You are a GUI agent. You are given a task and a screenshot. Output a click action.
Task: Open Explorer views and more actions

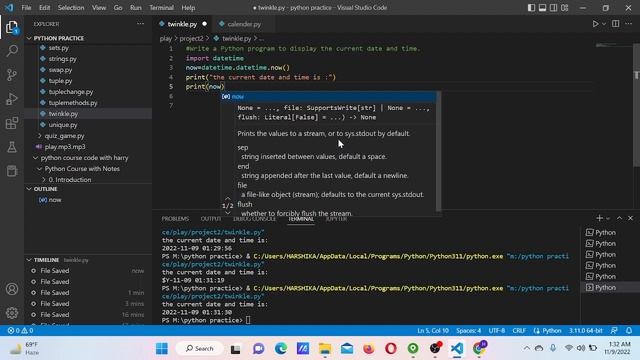coord(140,24)
